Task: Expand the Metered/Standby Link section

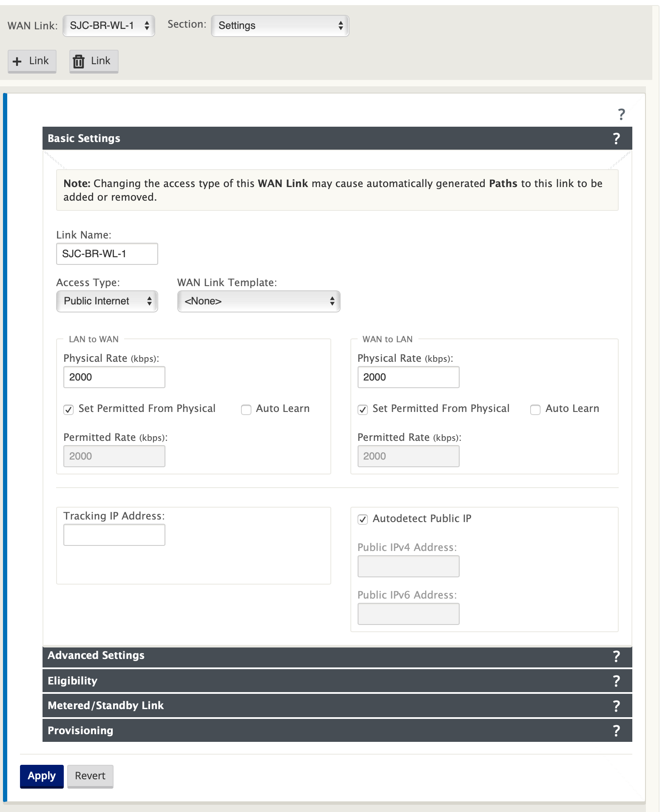Action: 337,706
